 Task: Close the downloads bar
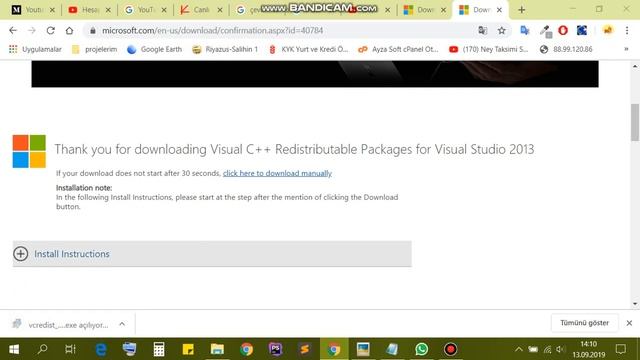pyautogui.click(x=629, y=323)
